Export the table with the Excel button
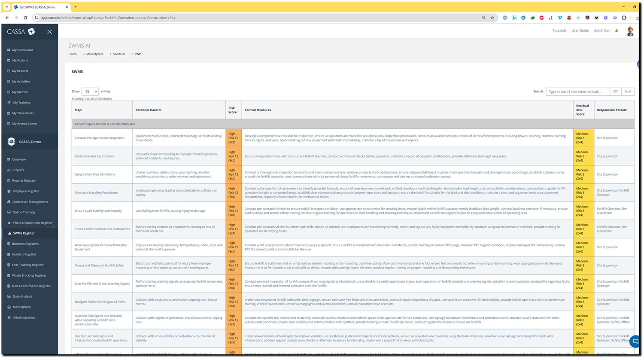This screenshot has height=360, width=644. 628,92
